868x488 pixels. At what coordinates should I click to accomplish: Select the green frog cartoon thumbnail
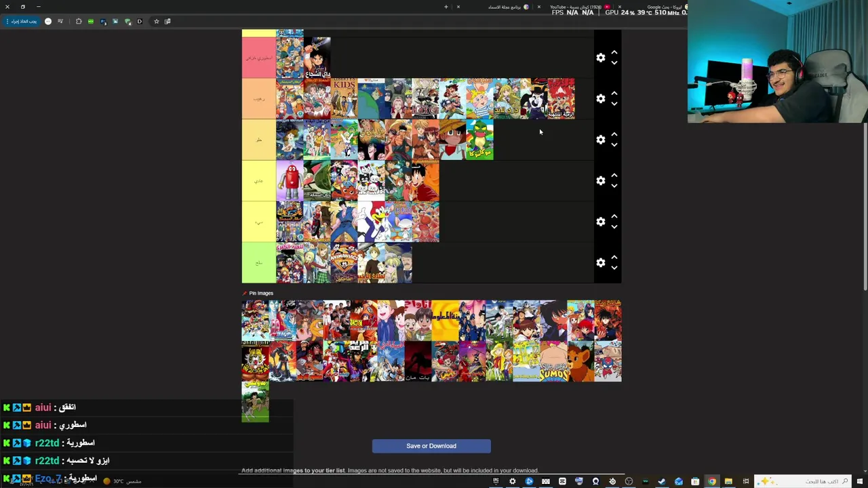click(479, 140)
